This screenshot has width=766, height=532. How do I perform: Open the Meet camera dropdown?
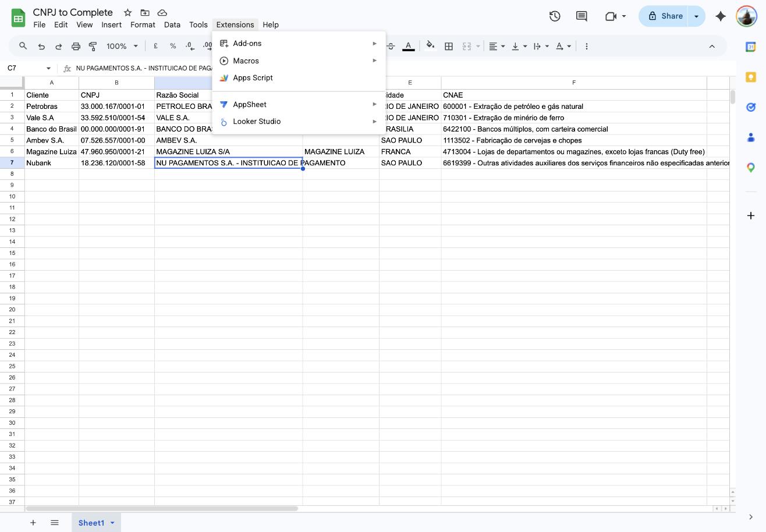coord(615,16)
